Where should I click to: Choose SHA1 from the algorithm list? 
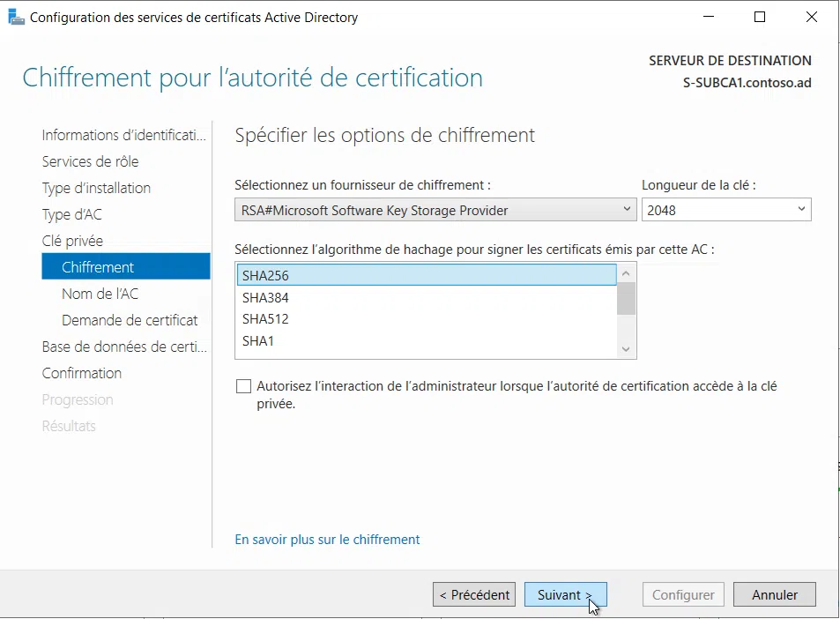[256, 341]
